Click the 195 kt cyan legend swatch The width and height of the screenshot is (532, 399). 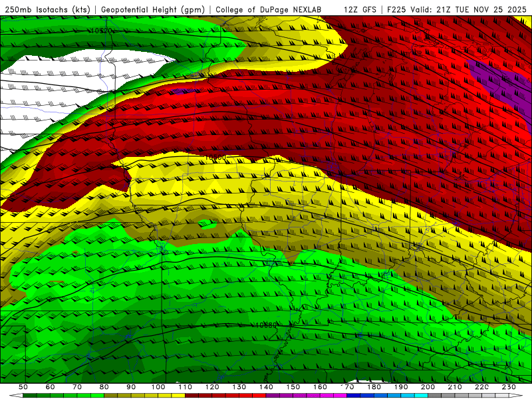pos(421,396)
